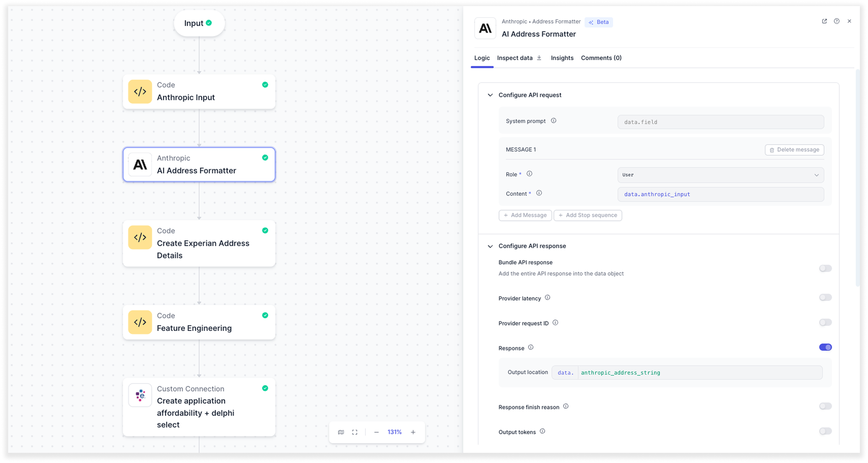
Task: Zoom in with the plus icon
Action: pos(413,432)
